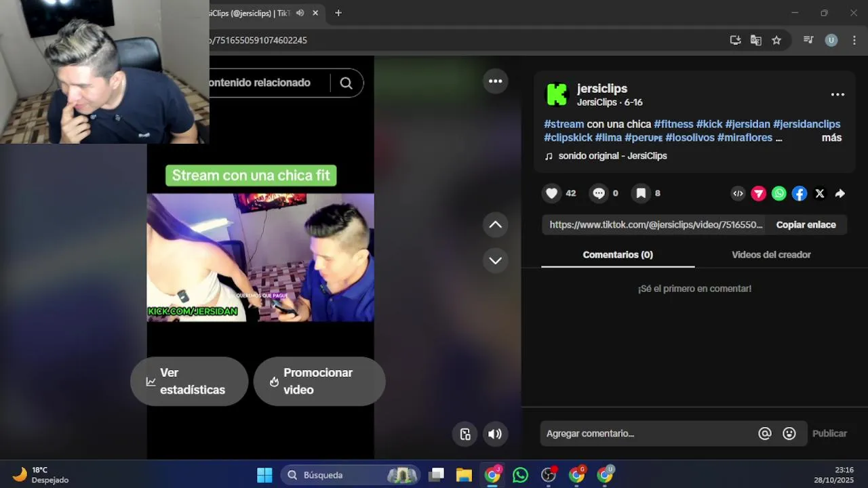The image size is (868, 488).
Task: Mute the tab via its speaker icon
Action: pyautogui.click(x=300, y=13)
